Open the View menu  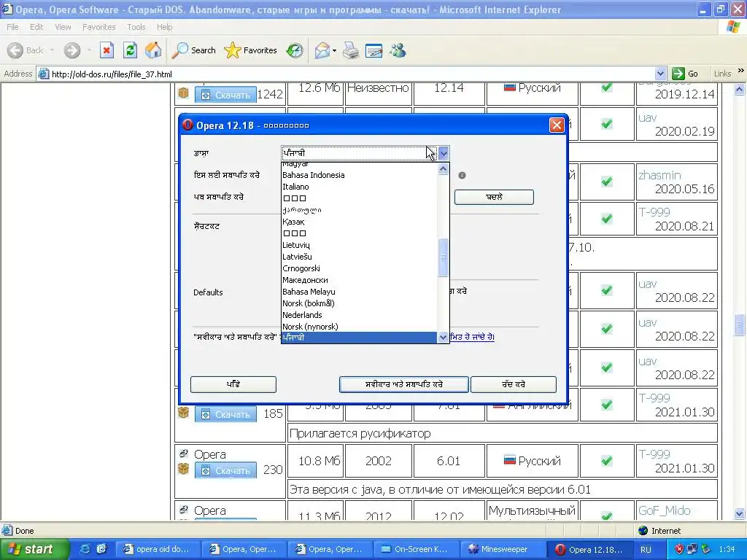pyautogui.click(x=63, y=27)
